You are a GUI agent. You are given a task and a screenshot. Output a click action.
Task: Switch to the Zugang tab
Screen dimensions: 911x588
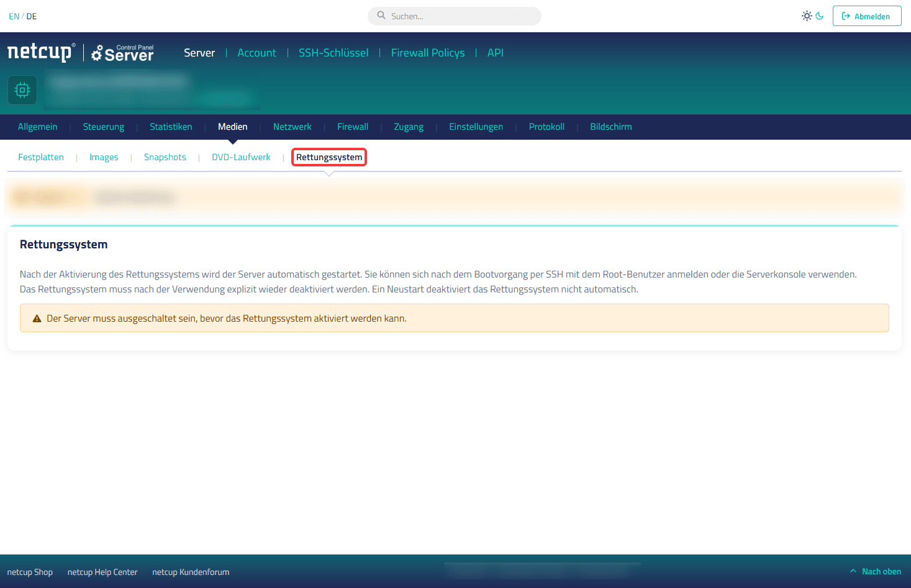click(x=409, y=127)
